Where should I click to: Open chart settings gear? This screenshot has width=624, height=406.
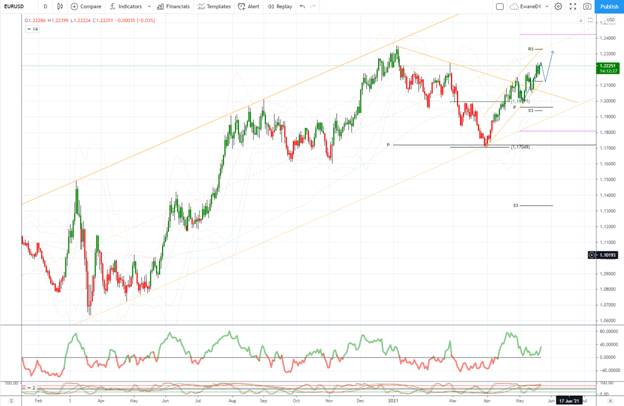pos(559,6)
